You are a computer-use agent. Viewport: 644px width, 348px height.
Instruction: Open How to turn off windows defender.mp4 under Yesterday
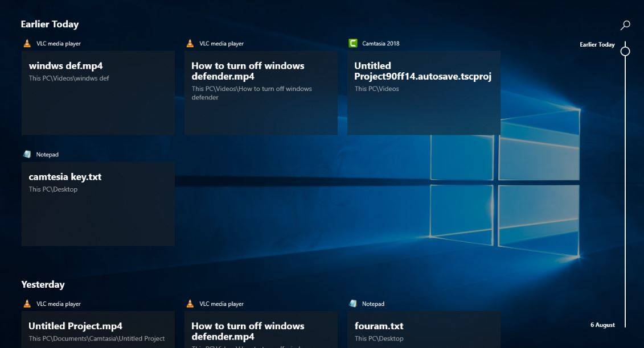pyautogui.click(x=261, y=330)
